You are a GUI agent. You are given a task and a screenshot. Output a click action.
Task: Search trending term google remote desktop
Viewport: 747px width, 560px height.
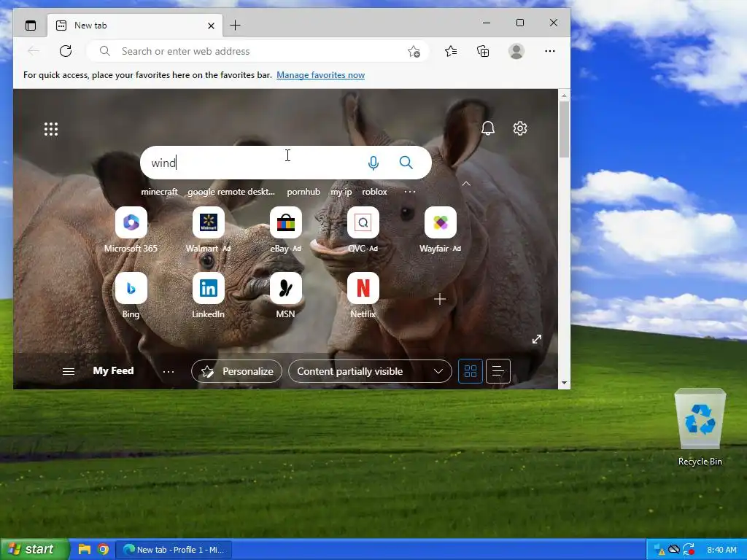[231, 192]
